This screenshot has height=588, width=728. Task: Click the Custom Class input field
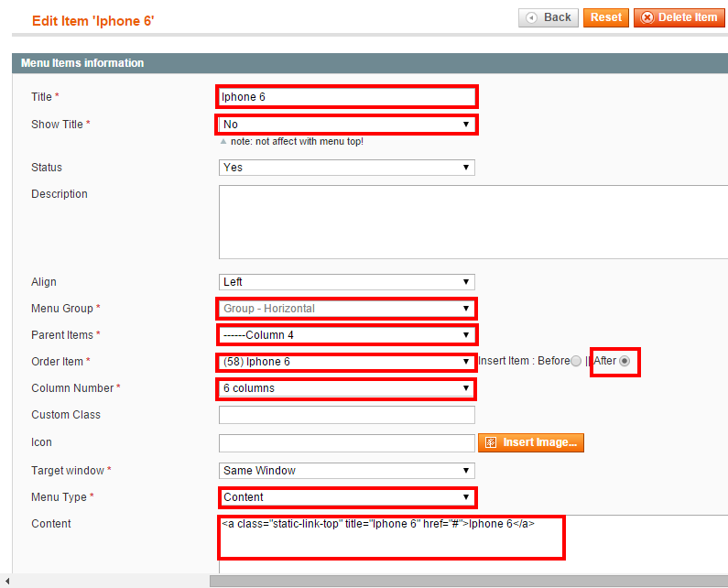(347, 415)
